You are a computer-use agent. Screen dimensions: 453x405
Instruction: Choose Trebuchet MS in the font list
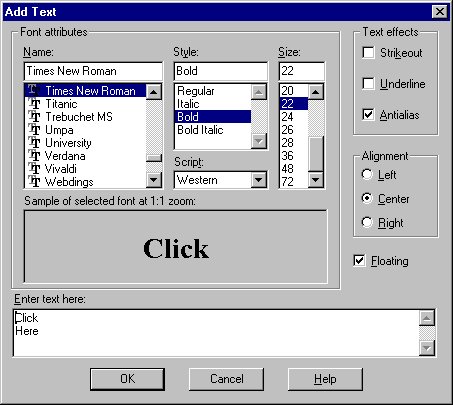86,117
